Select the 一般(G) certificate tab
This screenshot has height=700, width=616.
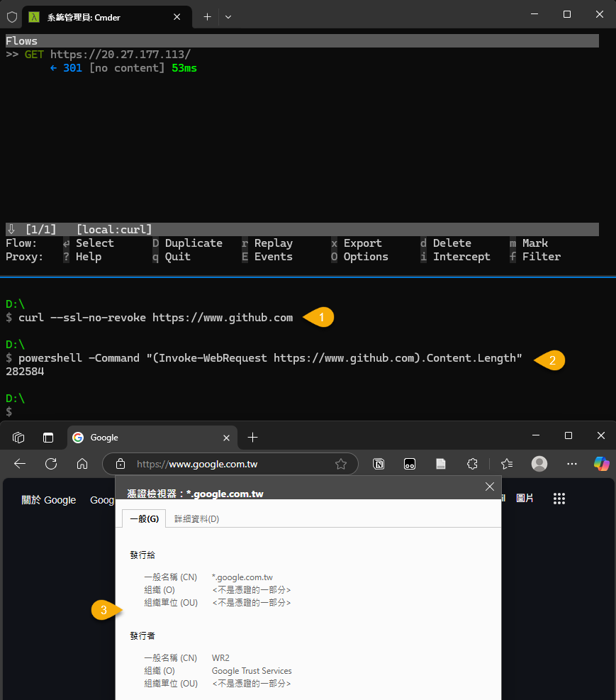(144, 518)
